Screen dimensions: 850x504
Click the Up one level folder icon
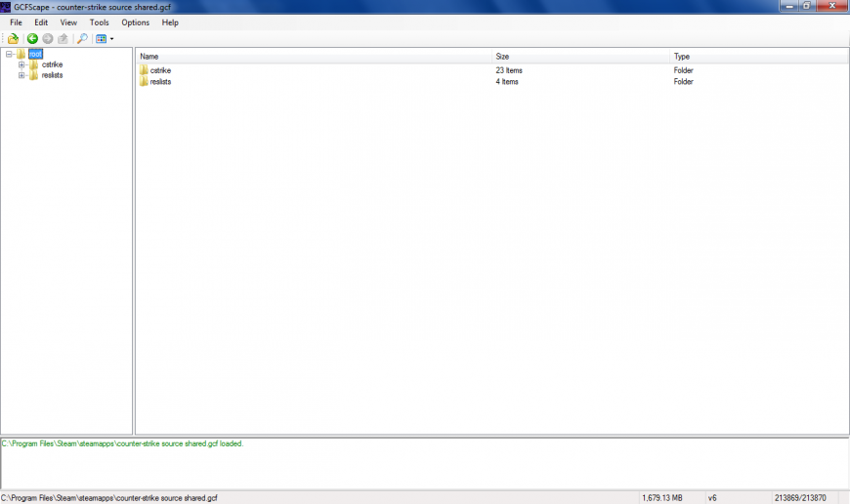pos(63,39)
